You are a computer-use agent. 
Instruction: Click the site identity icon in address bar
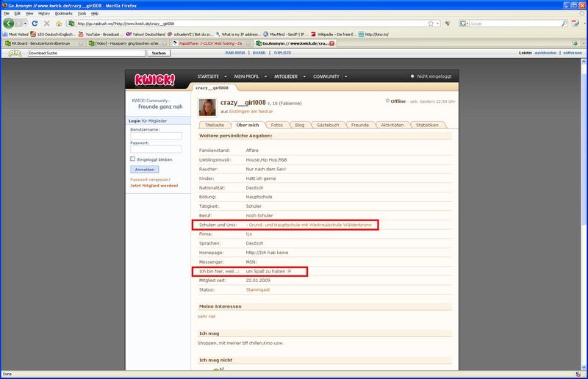pos(71,24)
